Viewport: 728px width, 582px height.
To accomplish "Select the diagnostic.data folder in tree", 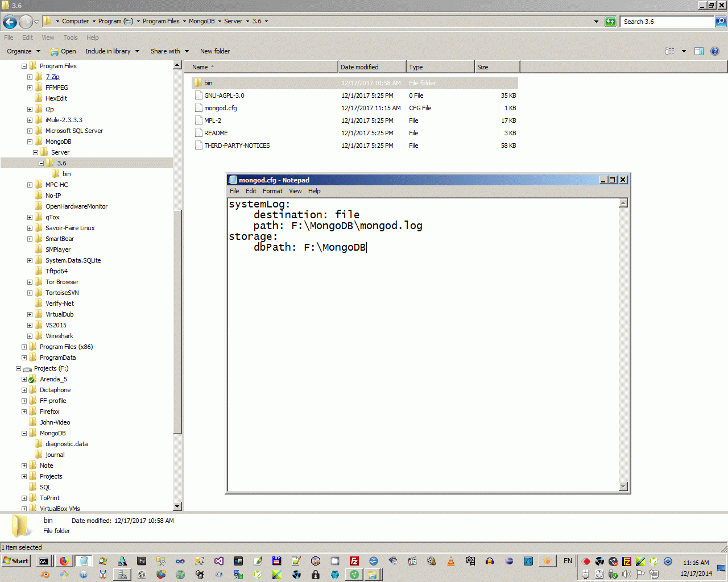I will pyautogui.click(x=67, y=444).
